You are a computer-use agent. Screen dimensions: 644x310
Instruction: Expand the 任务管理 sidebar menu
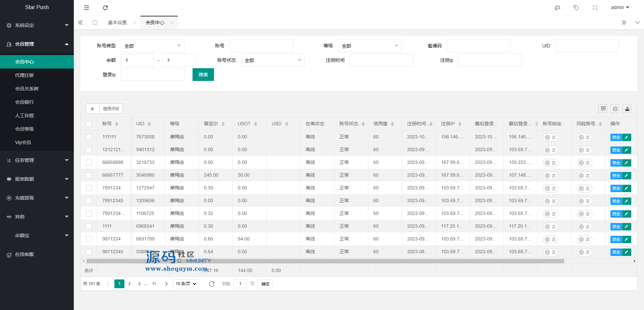[37, 160]
